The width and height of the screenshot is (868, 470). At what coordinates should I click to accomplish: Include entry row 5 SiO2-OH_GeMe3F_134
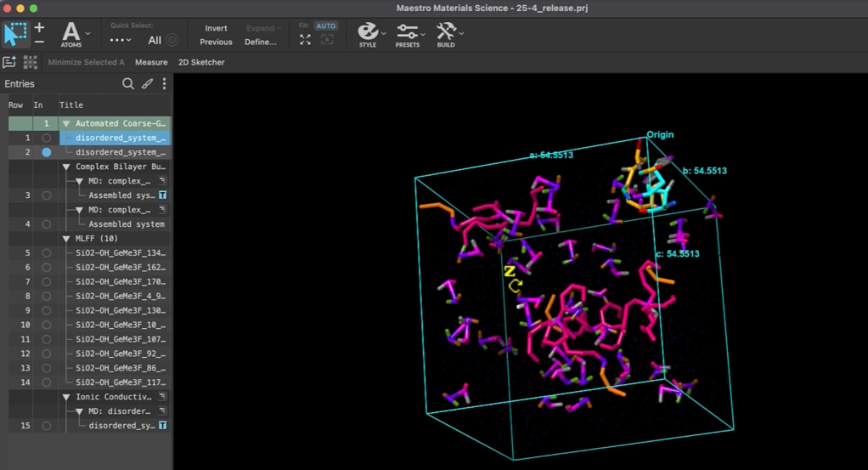coord(47,253)
